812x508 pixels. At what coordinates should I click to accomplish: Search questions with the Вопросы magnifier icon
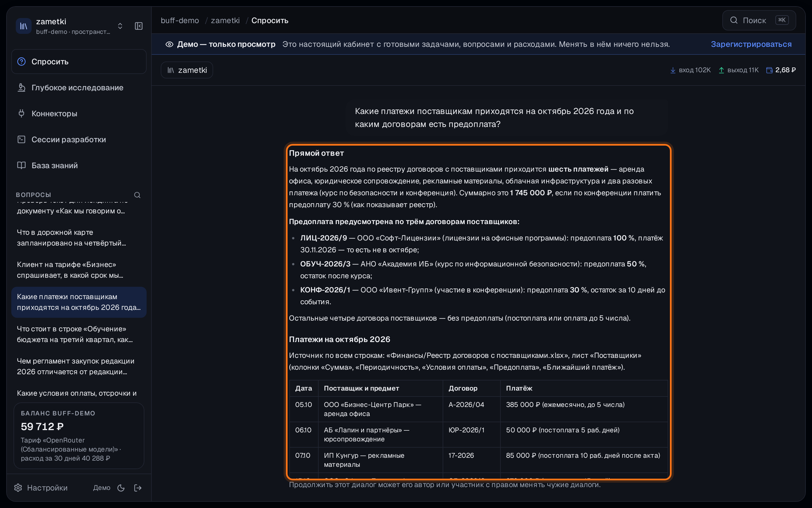[x=137, y=195]
